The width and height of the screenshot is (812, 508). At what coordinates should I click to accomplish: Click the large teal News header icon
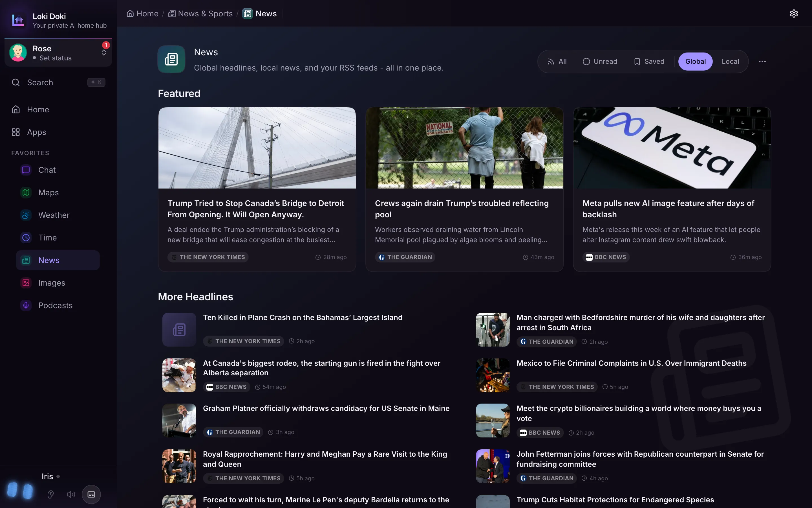[171, 60]
